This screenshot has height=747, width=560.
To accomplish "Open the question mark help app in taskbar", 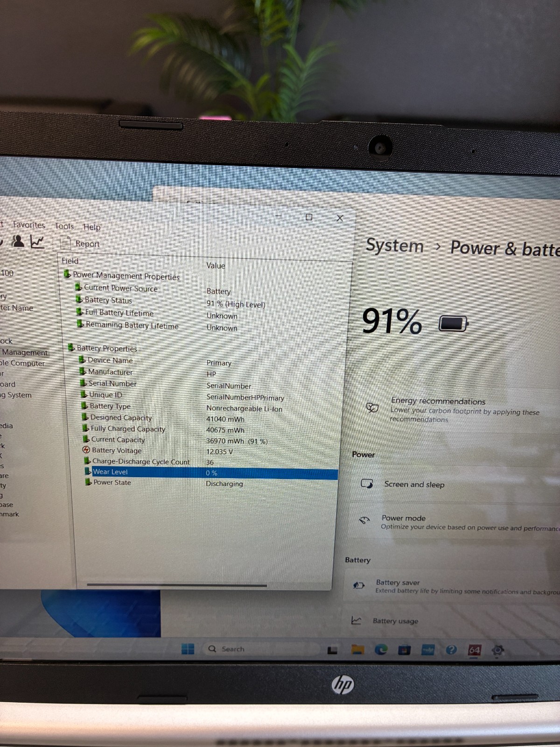I will 451,650.
